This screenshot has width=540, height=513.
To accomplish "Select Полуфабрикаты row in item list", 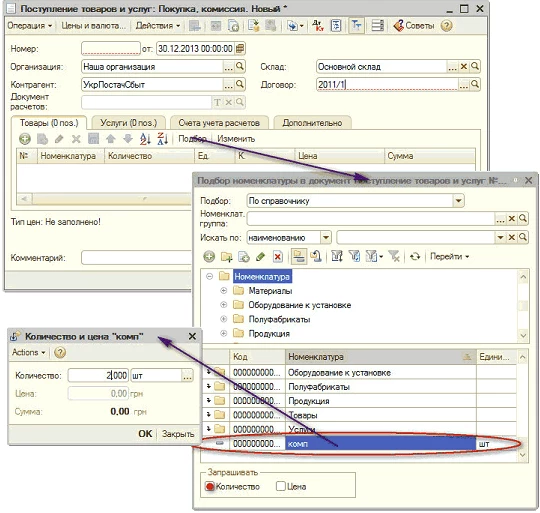I will 359,387.
